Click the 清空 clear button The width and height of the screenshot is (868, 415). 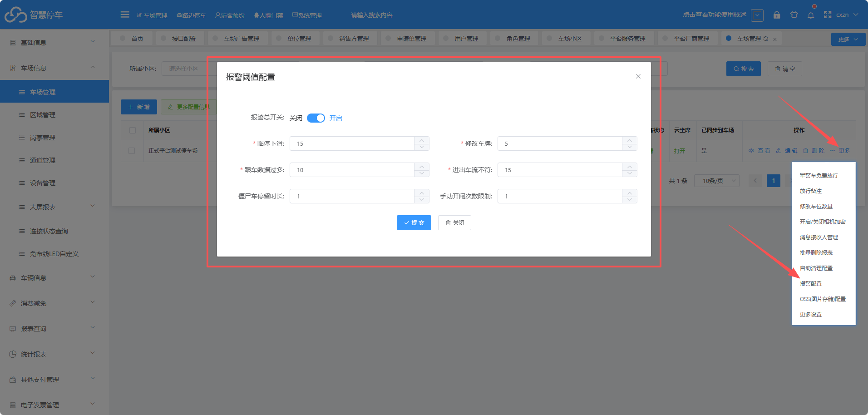click(x=785, y=69)
